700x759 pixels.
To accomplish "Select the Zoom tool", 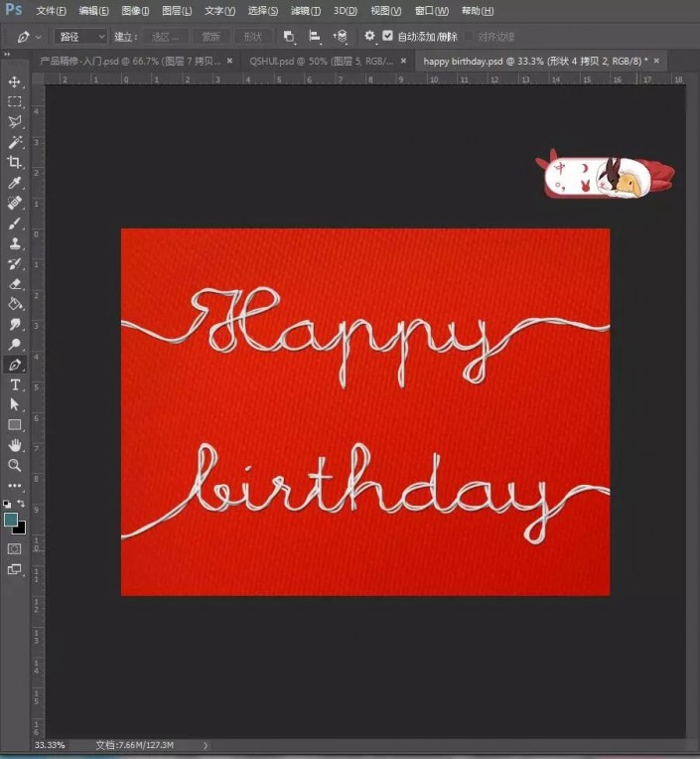I will [15, 466].
